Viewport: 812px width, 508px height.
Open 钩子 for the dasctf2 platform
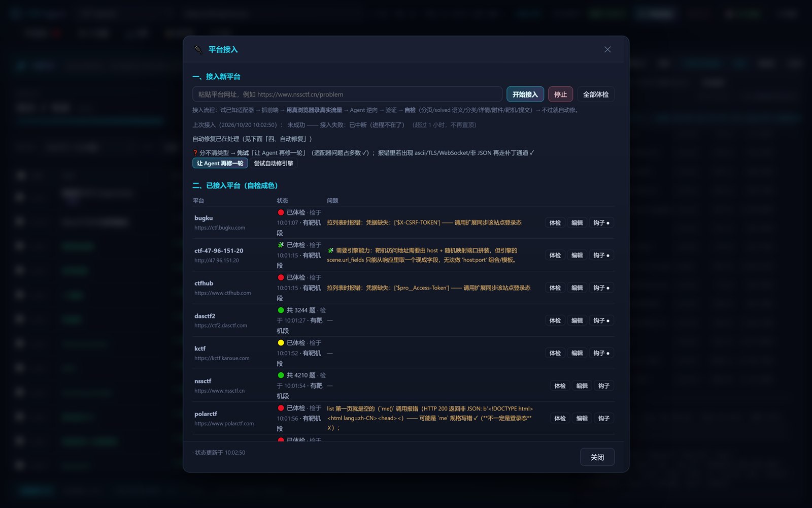(601, 321)
